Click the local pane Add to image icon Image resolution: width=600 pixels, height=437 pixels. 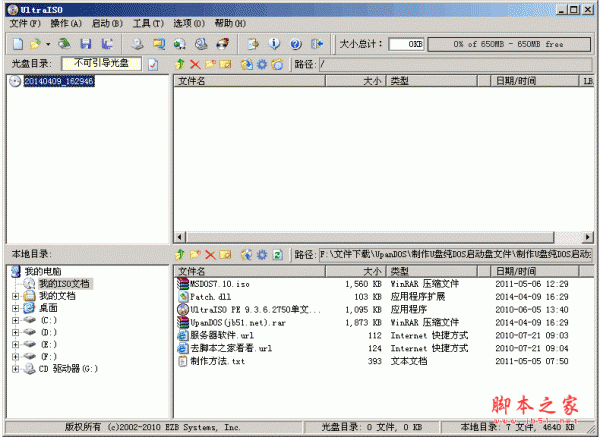(246, 254)
